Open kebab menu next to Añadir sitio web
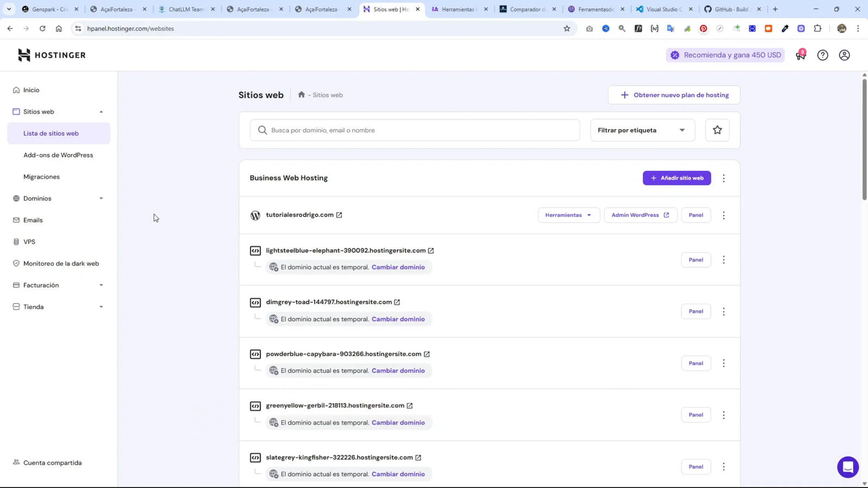Image resolution: width=868 pixels, height=488 pixels. (x=724, y=178)
